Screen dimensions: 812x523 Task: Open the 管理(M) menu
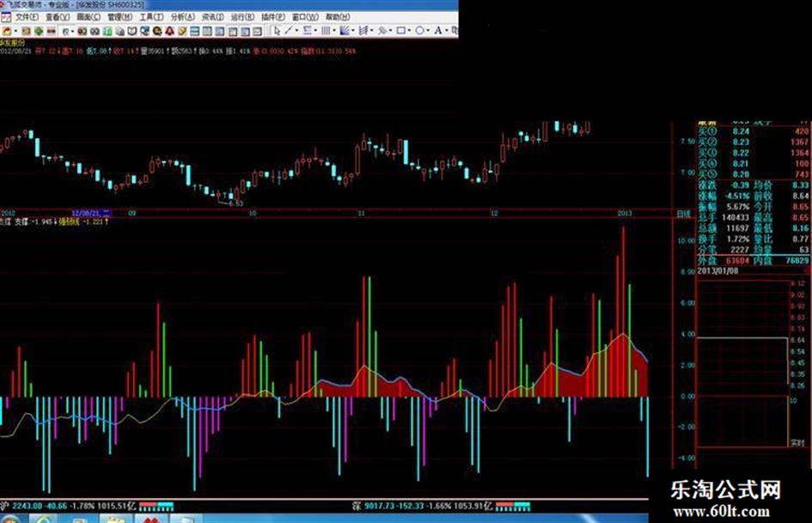point(119,17)
